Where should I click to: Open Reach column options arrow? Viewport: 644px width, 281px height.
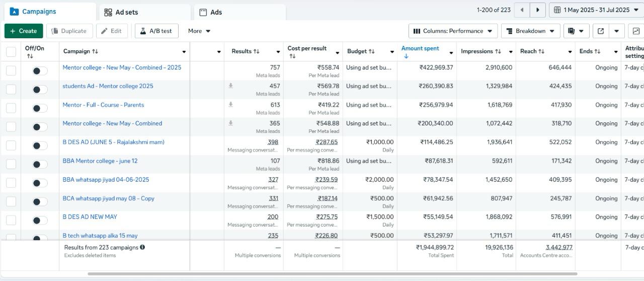click(570, 51)
